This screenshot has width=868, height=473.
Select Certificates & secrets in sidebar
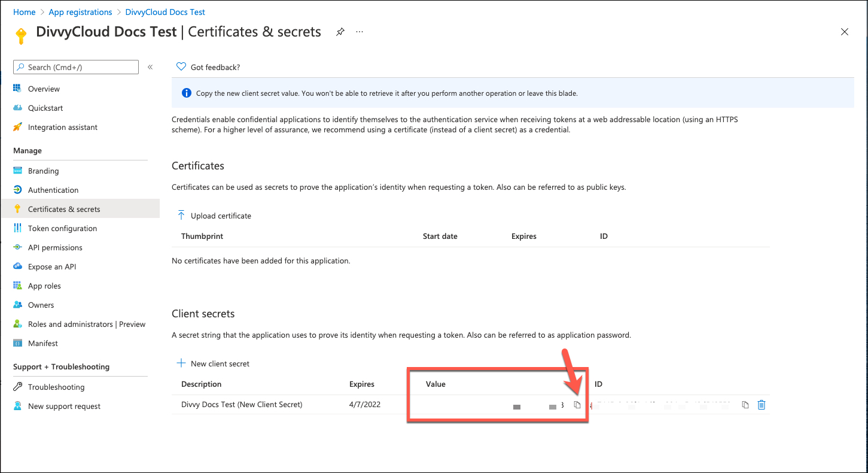(64, 209)
